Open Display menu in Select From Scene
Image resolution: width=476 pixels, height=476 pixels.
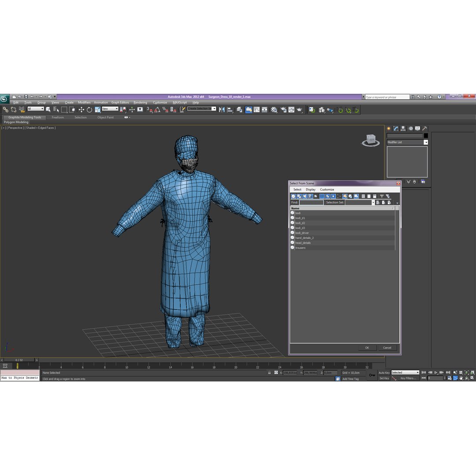pyautogui.click(x=311, y=190)
